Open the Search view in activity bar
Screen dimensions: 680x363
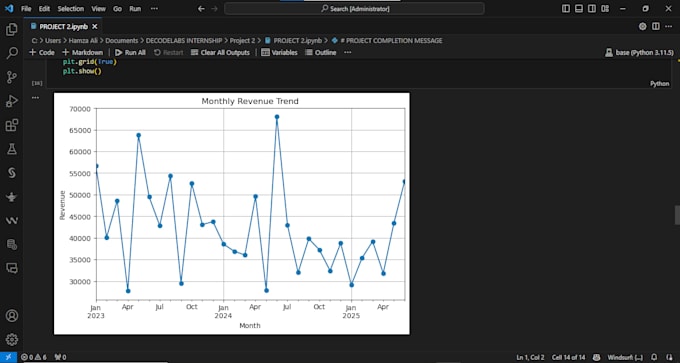coord(12,53)
